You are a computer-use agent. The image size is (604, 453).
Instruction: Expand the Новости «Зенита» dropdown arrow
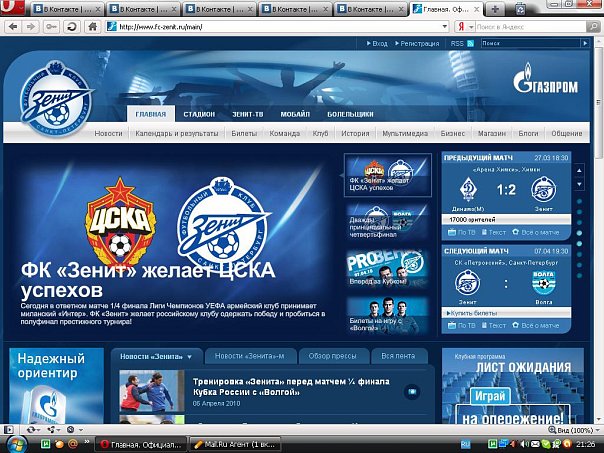190,357
